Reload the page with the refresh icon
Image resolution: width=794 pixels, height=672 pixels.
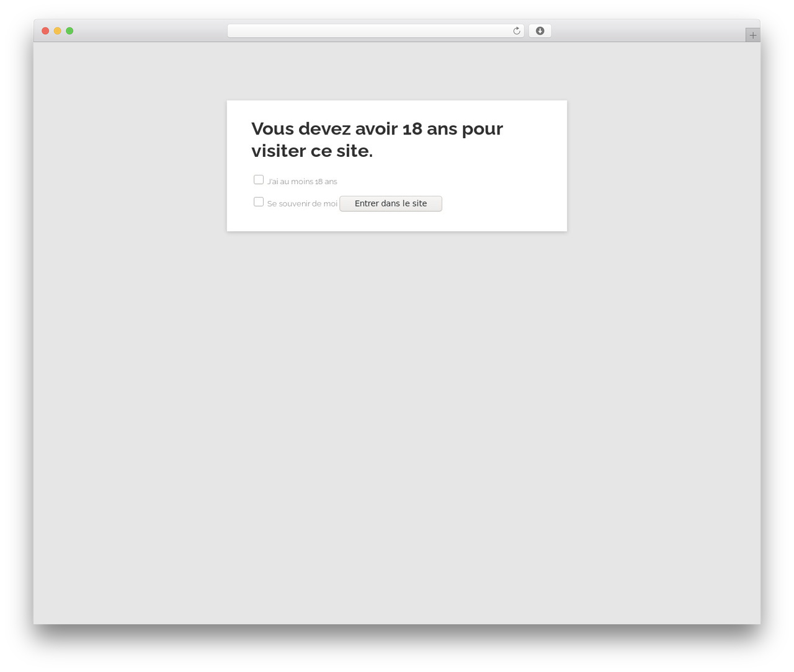coord(516,31)
